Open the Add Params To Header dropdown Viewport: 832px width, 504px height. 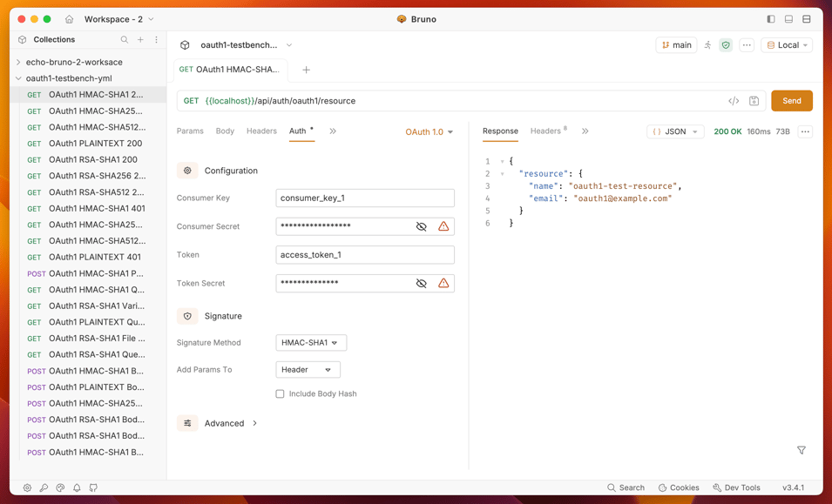click(308, 370)
